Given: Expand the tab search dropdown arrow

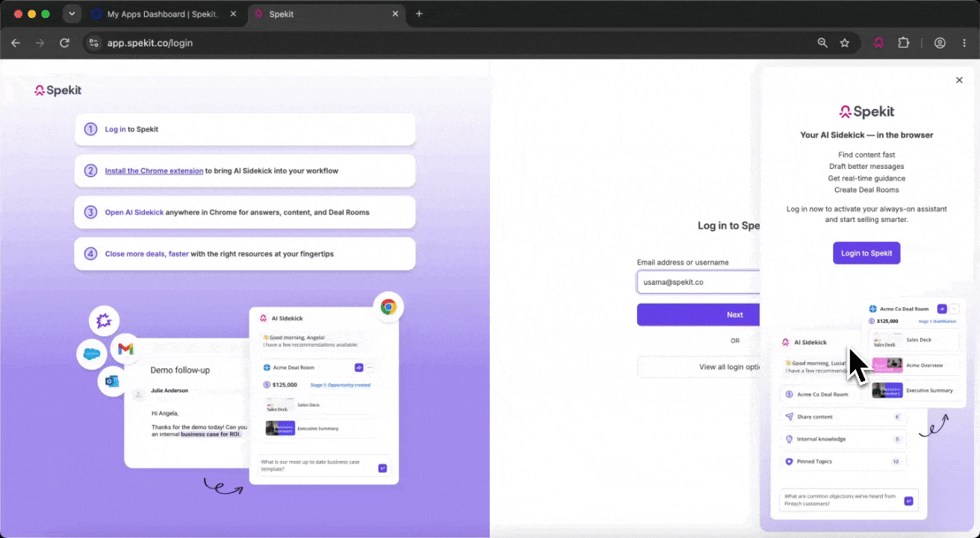Looking at the screenshot, I should tap(72, 13).
